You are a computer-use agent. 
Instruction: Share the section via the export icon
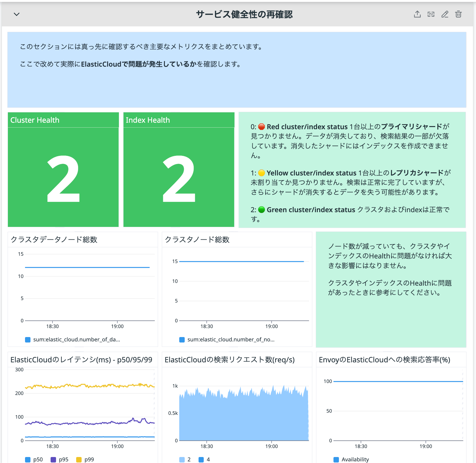tap(417, 14)
